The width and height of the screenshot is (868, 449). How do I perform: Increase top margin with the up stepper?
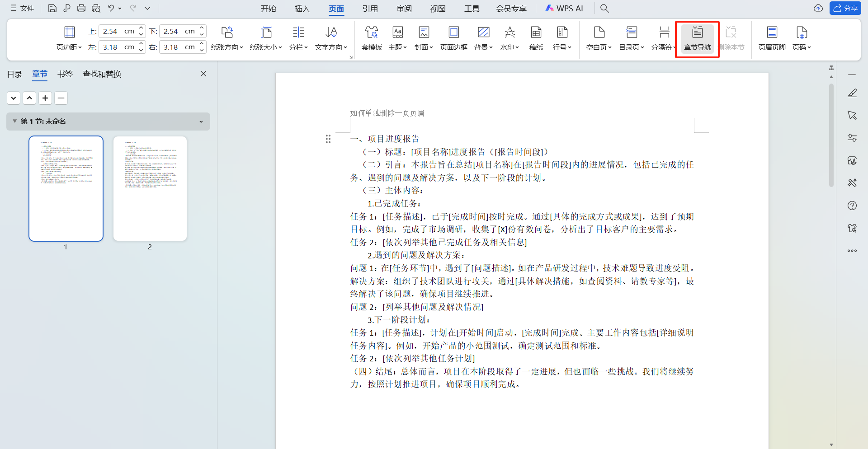pyautogui.click(x=141, y=28)
